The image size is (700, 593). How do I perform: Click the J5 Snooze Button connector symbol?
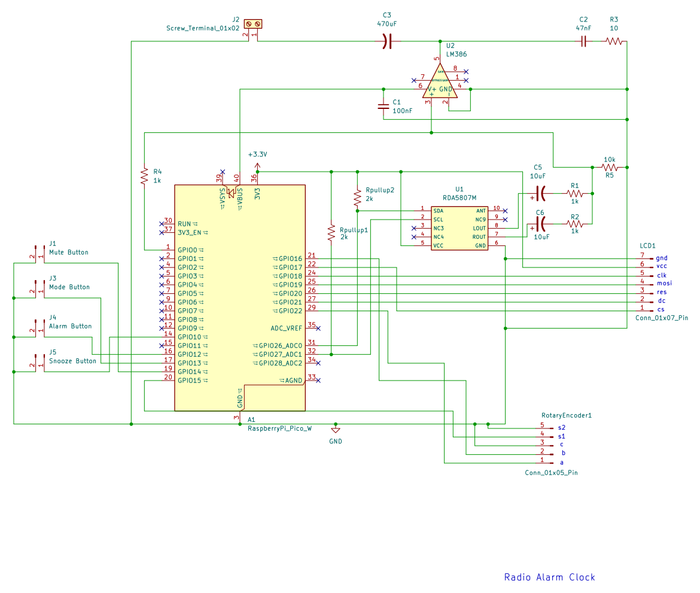39,362
